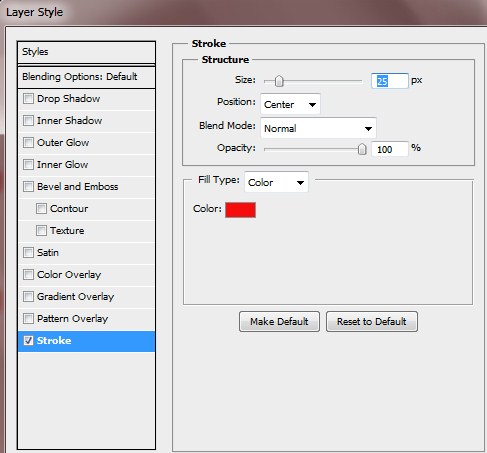Expand the Blend Mode dropdown set to Normal
The height and width of the screenshot is (453, 487).
pos(318,128)
